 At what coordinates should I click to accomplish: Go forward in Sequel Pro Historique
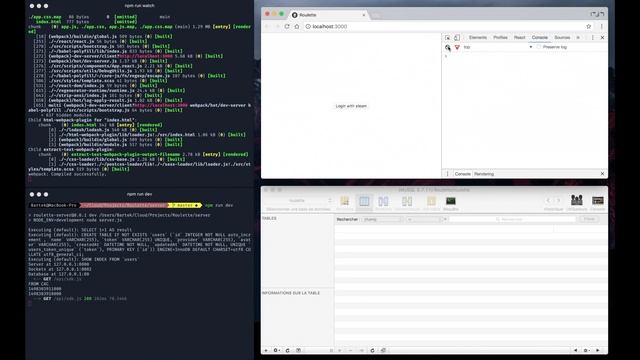click(558, 200)
